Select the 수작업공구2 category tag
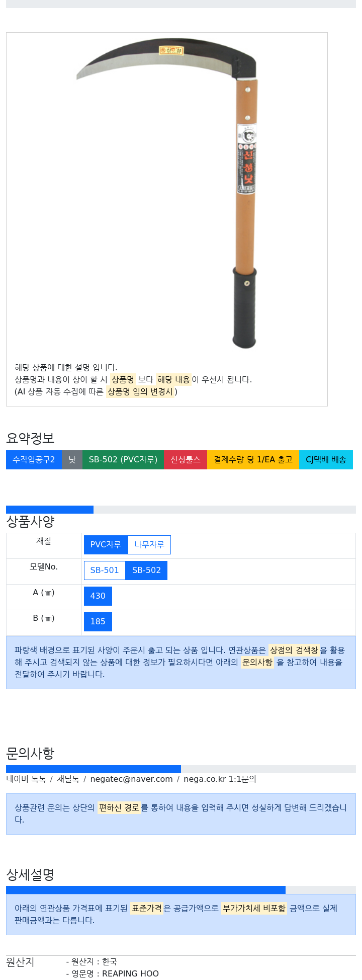Viewport: 362px width, 980px height. 34,460
